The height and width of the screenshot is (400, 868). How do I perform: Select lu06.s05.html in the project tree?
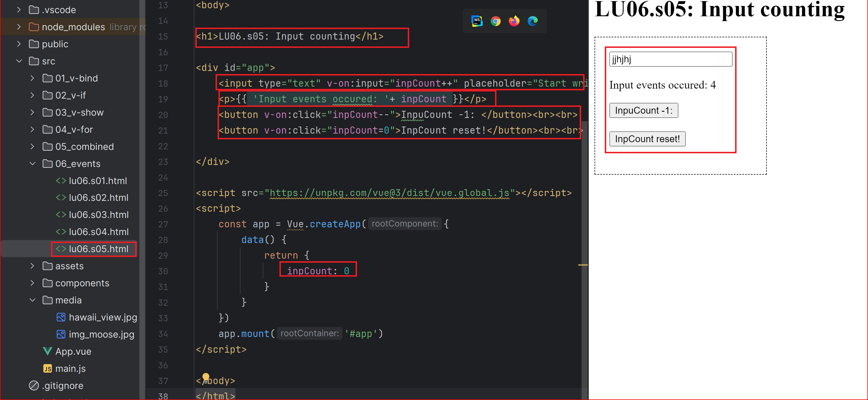click(98, 249)
